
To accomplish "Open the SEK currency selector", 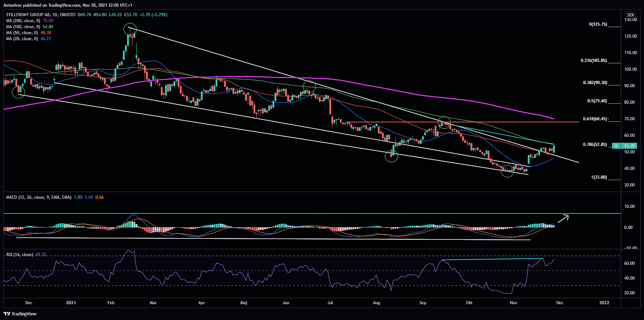I will click(631, 15).
